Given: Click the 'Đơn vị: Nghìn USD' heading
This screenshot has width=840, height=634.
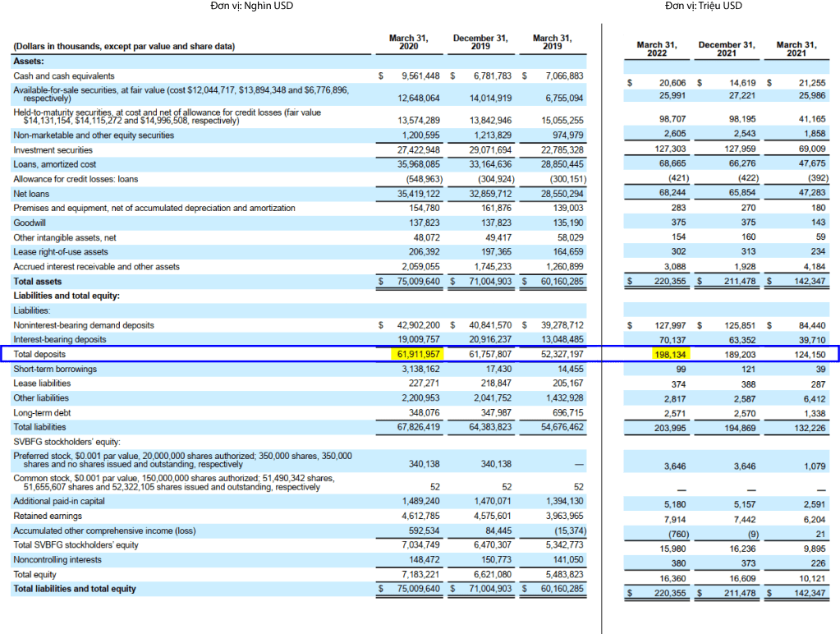Looking at the screenshot, I should pos(251,7).
